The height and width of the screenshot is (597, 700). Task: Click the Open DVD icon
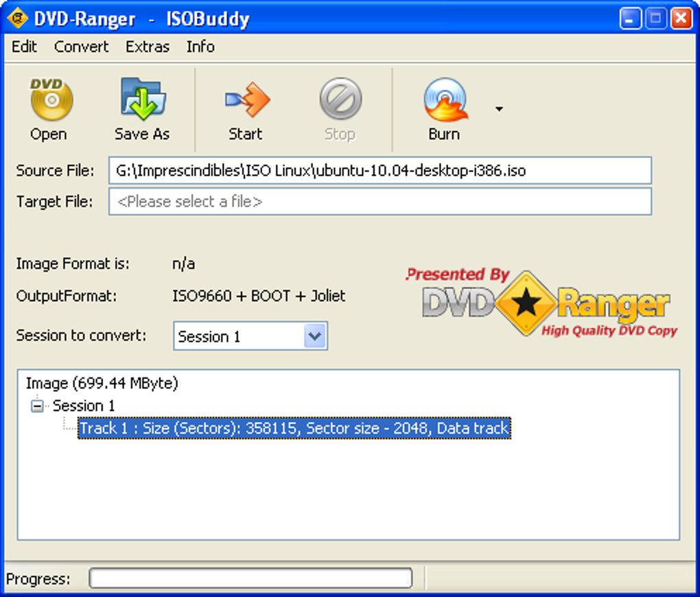click(50, 99)
